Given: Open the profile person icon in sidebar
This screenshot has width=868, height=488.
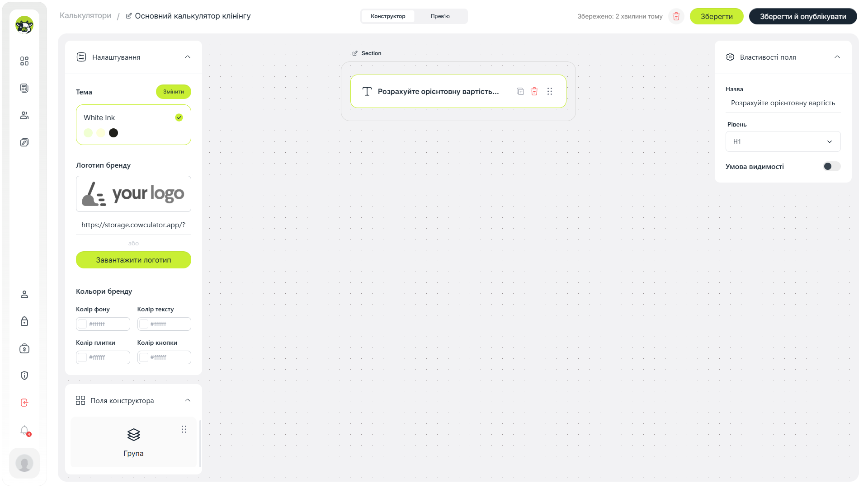Looking at the screenshot, I should 24,294.
